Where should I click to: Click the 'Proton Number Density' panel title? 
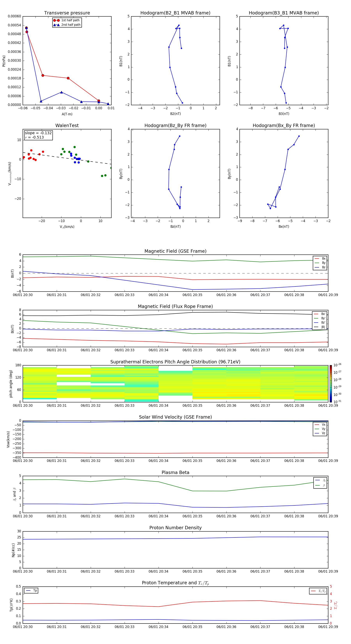(175, 528)
